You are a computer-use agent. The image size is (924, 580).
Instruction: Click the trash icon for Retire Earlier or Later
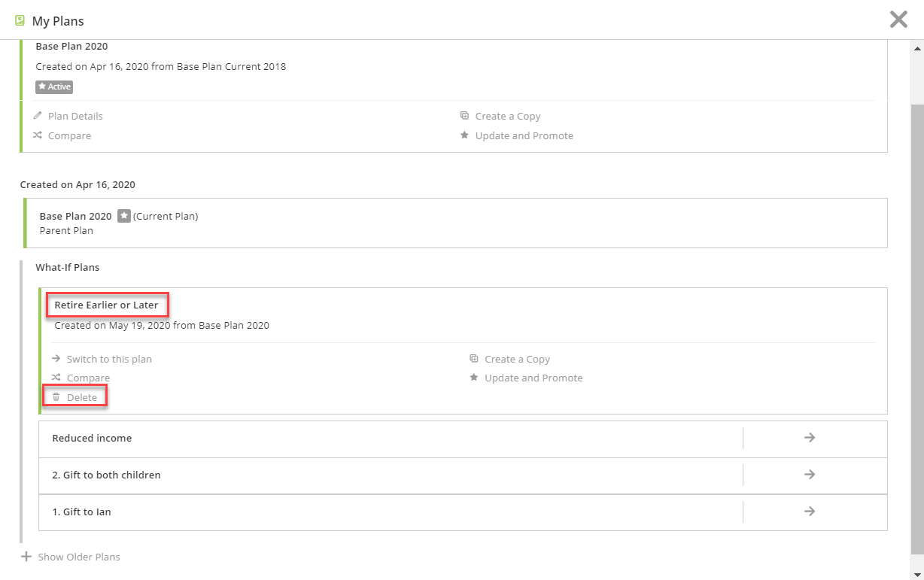[x=56, y=396]
